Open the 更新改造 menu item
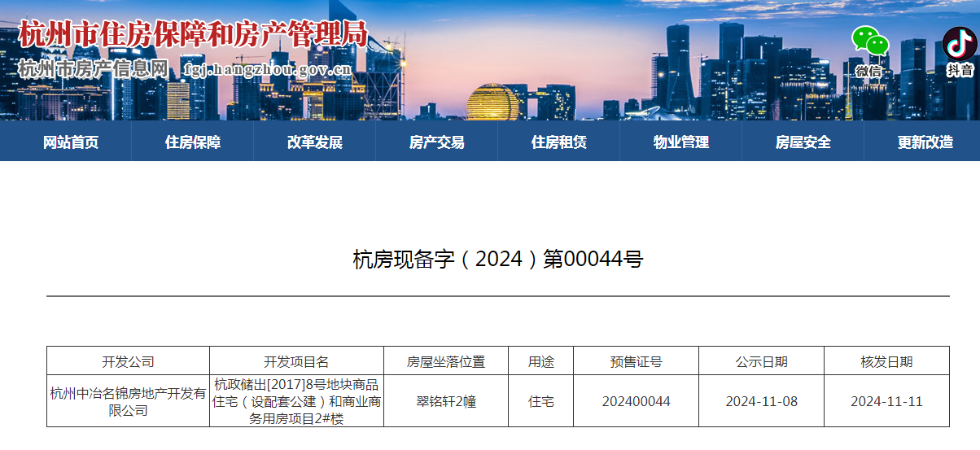980x450 pixels. click(x=925, y=142)
